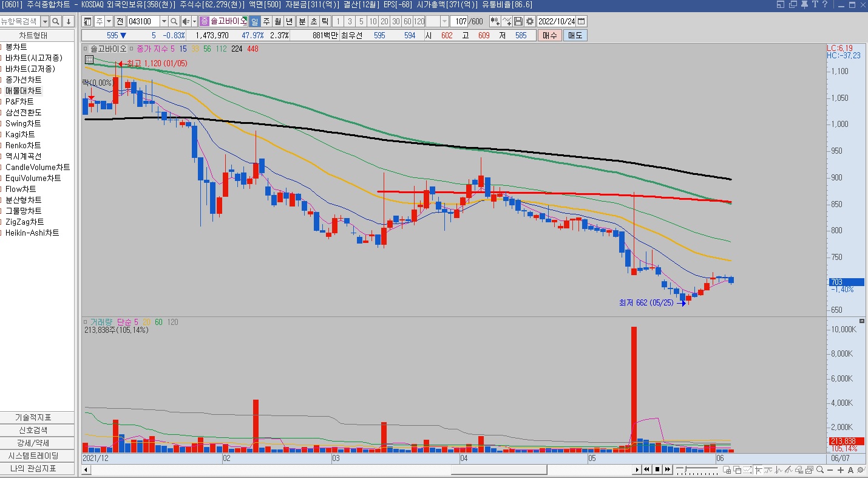Image resolution: width=868 pixels, height=478 pixels.
Task: Save chart with floppy disk icon
Action: 518,21
